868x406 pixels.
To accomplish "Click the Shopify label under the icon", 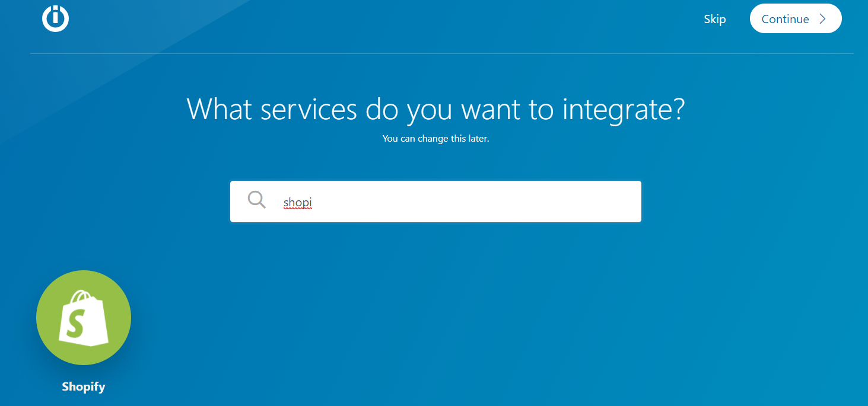I will pyautogui.click(x=84, y=387).
